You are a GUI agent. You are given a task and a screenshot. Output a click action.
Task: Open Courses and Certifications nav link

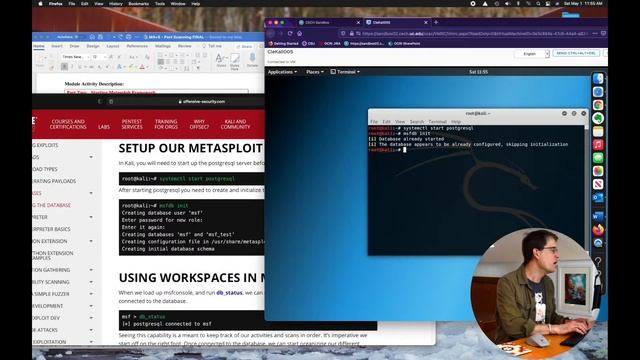pos(68,124)
